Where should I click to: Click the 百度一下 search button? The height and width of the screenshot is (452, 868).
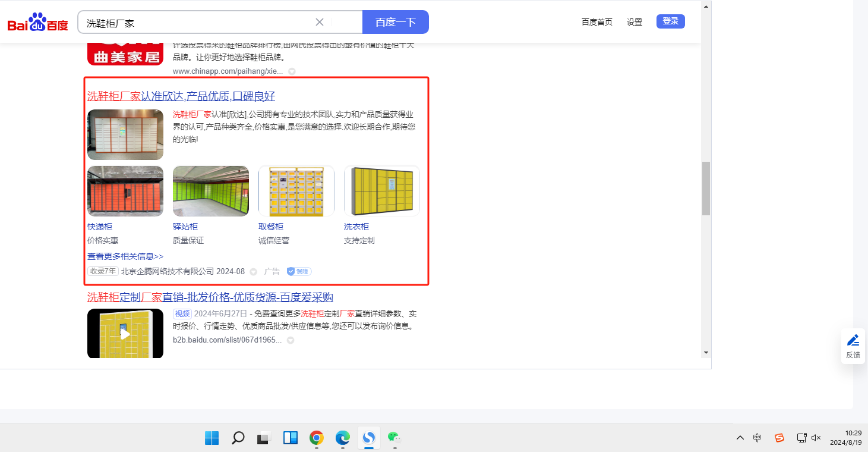tap(396, 22)
